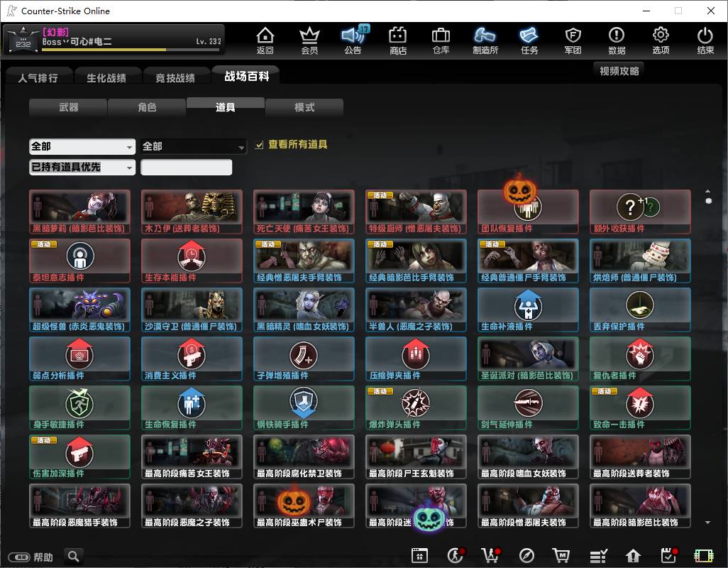Switch to the 人气排行 tab
This screenshot has width=728, height=568.
38,77
